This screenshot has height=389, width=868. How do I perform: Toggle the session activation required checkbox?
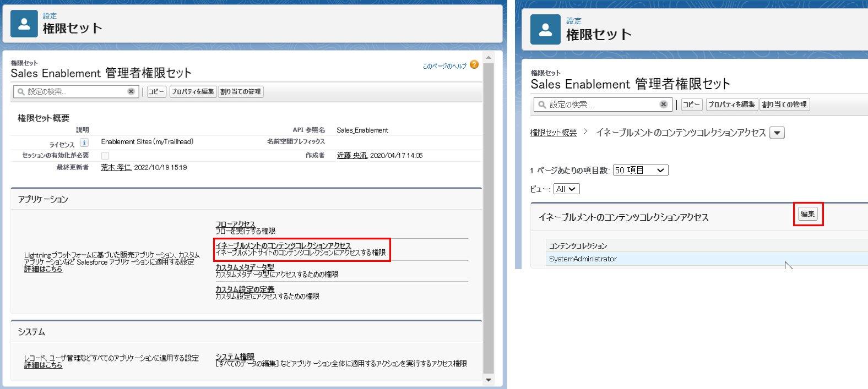point(105,156)
